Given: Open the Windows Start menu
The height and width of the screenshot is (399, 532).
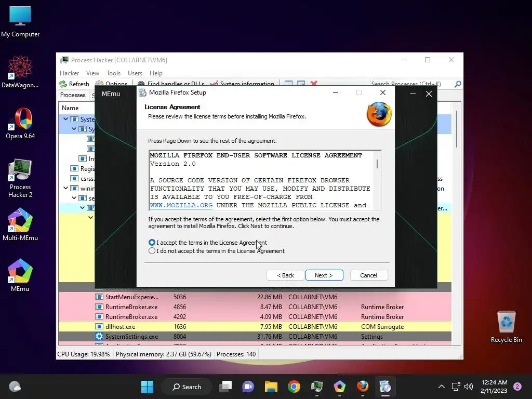Looking at the screenshot, I should point(147,387).
